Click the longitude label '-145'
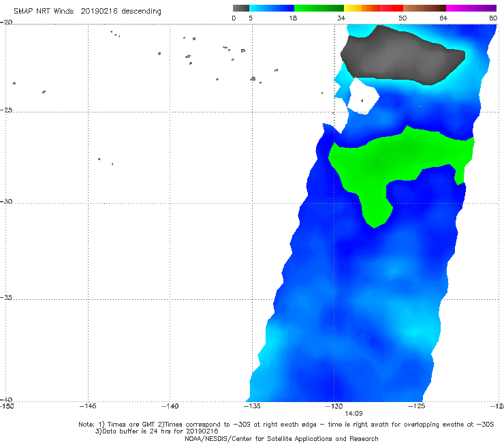The height and width of the screenshot is (443, 504). click(88, 406)
